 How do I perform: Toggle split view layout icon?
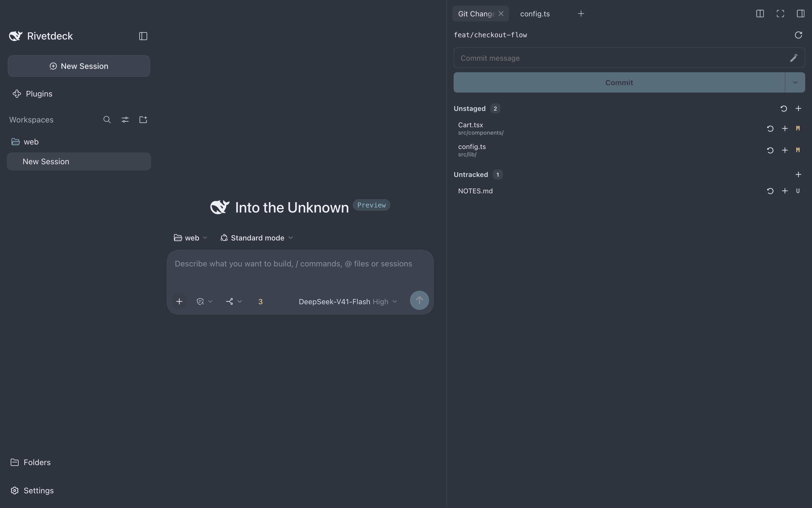coord(760,14)
